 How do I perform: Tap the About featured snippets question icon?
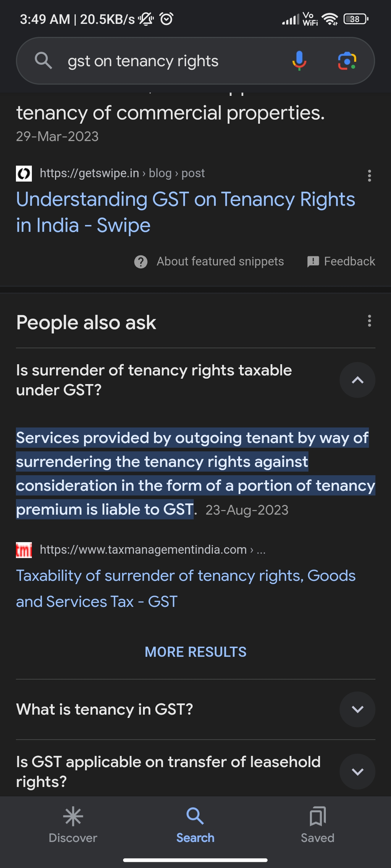[x=141, y=261]
